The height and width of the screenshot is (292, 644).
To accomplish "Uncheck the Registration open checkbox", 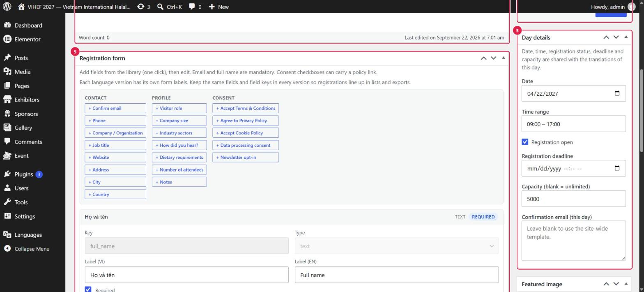I will [x=525, y=142].
